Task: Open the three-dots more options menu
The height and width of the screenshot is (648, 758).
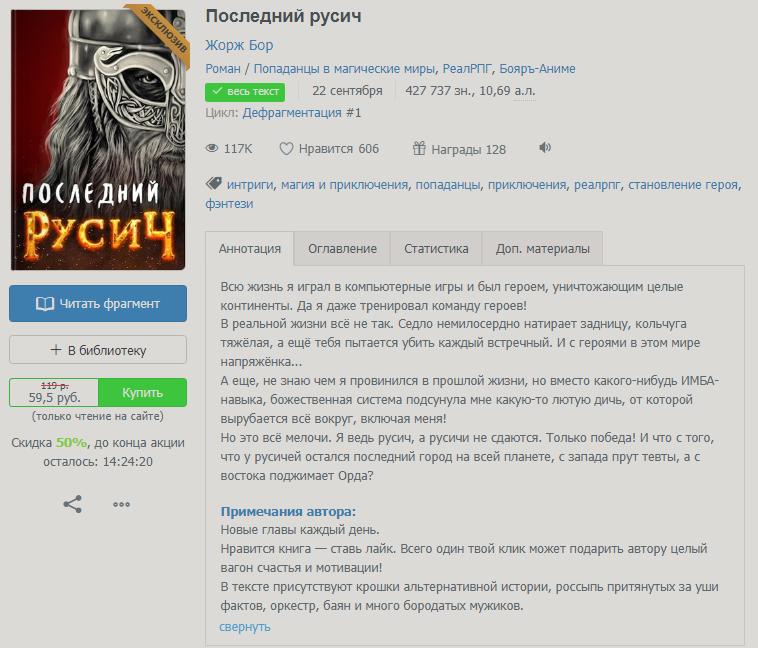Action: 121,504
